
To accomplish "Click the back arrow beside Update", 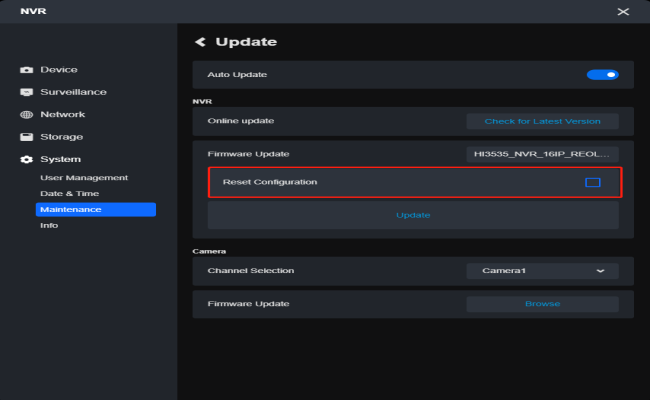I will [x=200, y=42].
